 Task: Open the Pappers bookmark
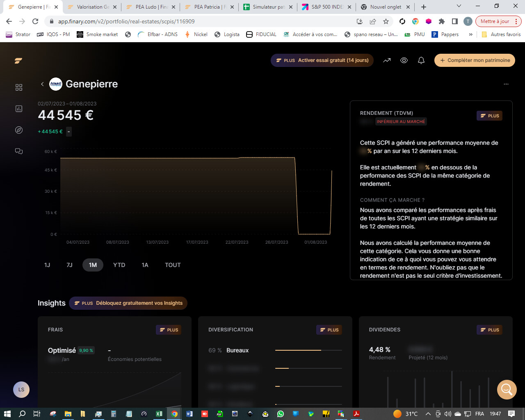pos(445,34)
